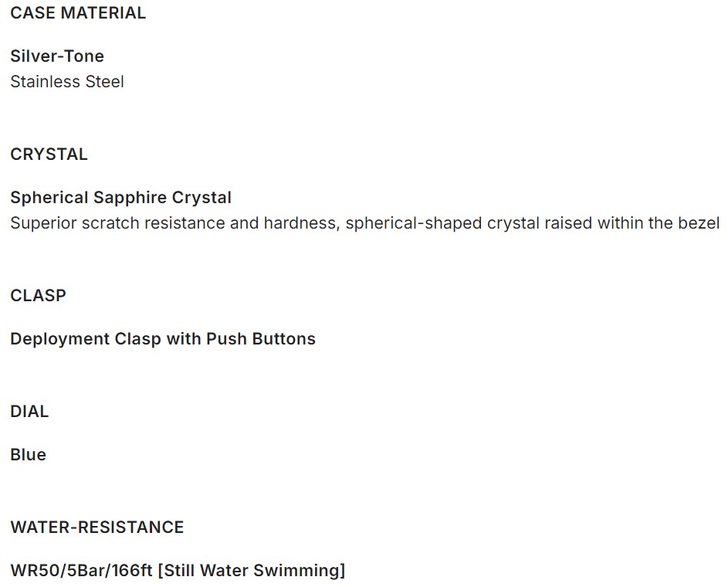Image resolution: width=728 pixels, height=587 pixels.
Task: Click the CRYSTAL section heading
Action: 49,154
